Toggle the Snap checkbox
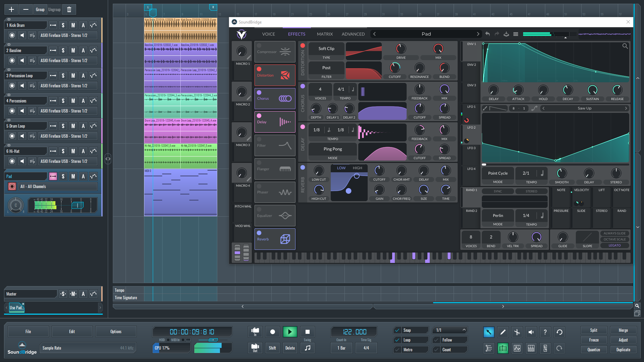 [x=397, y=330]
